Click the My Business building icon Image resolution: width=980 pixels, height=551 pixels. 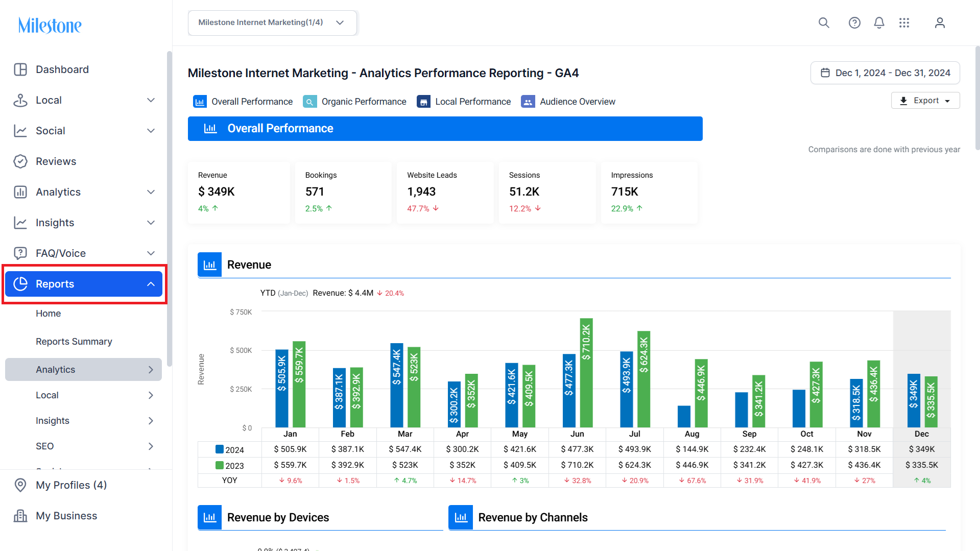[x=20, y=516]
